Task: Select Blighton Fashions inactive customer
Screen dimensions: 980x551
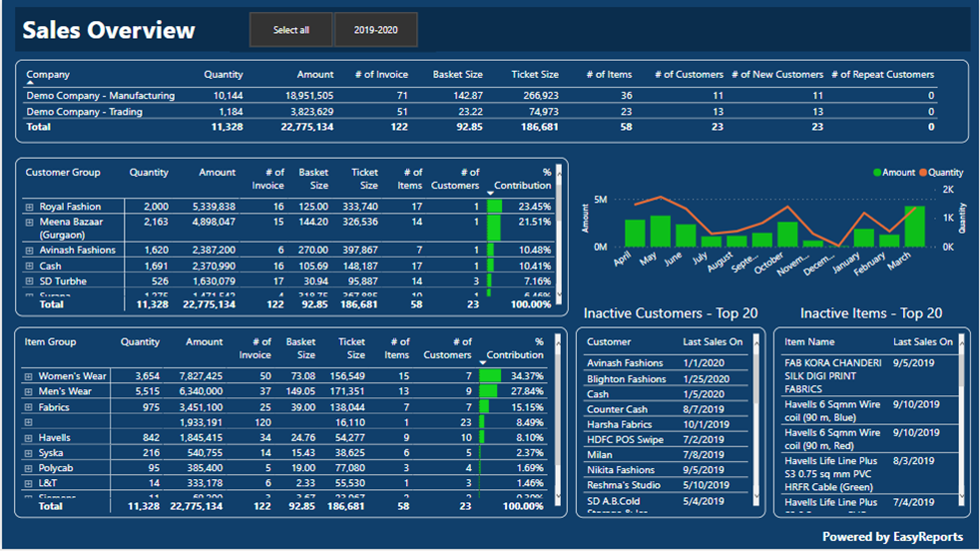Action: pyautogui.click(x=667, y=379)
